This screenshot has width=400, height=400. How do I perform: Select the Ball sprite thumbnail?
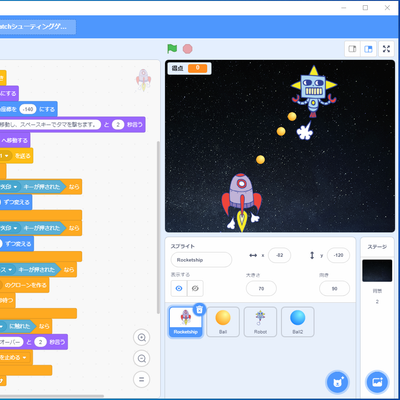pyautogui.click(x=223, y=322)
